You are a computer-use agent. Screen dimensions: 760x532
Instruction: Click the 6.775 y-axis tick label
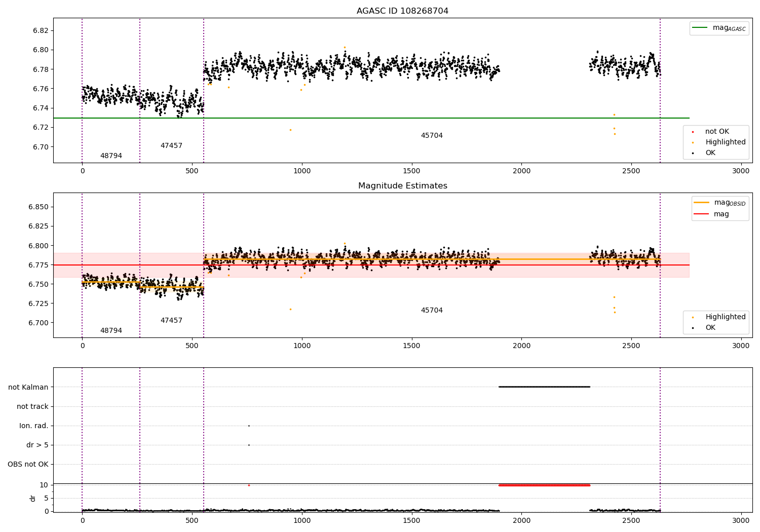[x=39, y=265]
